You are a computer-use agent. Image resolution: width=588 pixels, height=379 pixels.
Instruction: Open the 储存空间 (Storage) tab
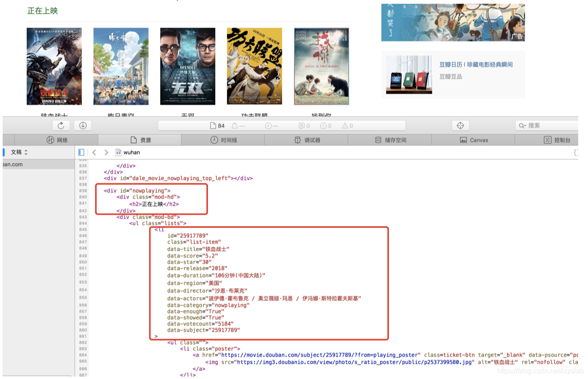click(390, 140)
